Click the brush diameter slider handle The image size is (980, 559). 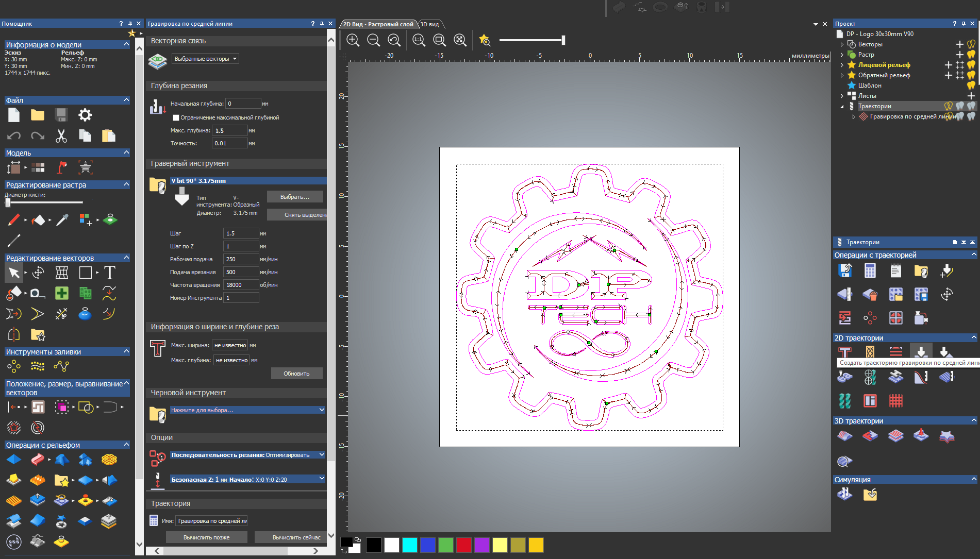coord(8,202)
